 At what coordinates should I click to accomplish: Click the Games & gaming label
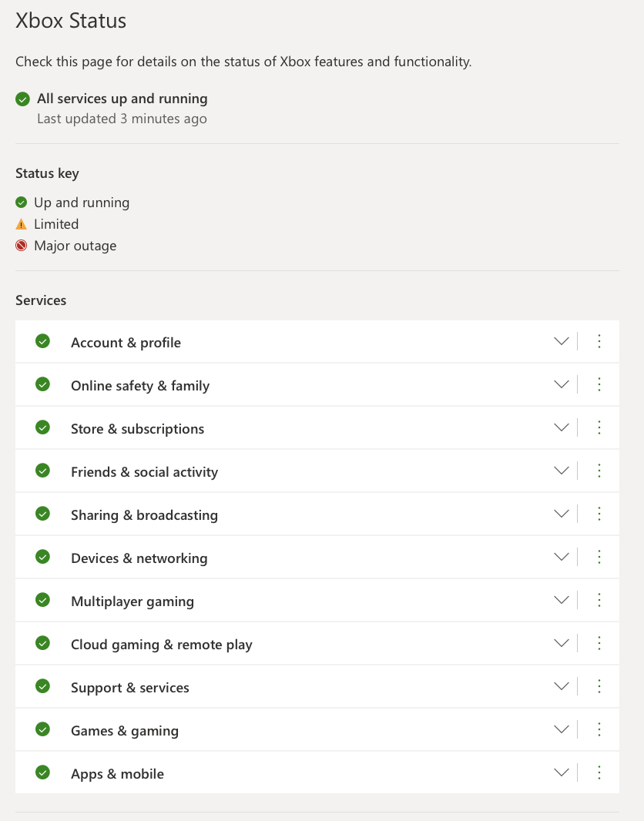[x=125, y=731]
